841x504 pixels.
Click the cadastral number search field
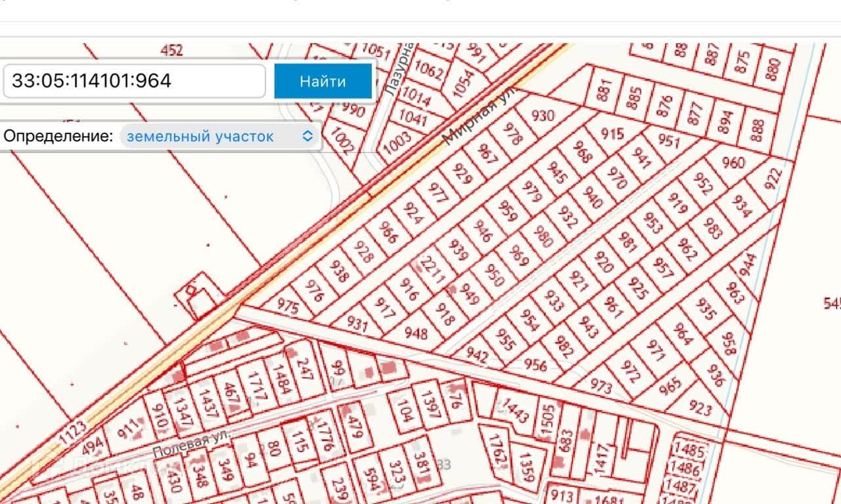click(134, 81)
